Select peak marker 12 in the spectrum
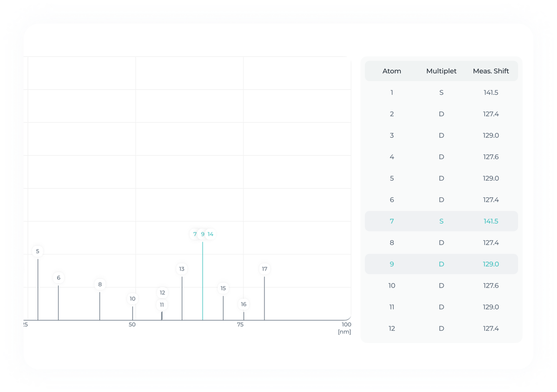This screenshot has height=392, width=557. [x=162, y=293]
